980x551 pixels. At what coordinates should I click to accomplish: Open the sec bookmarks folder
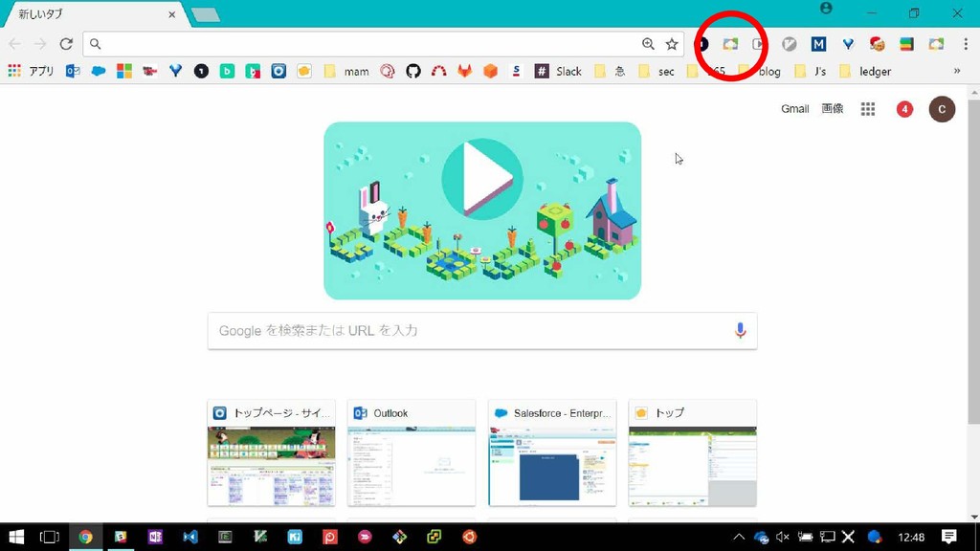657,71
